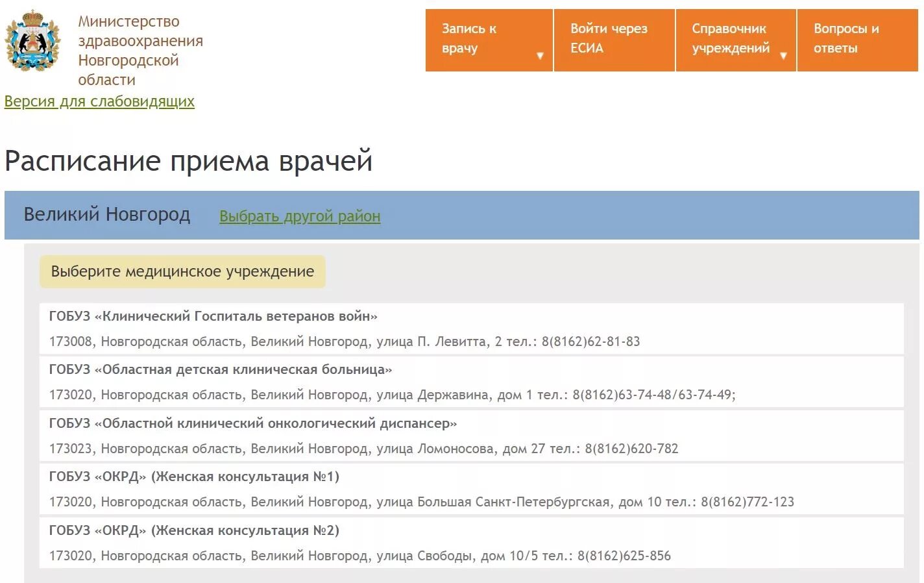Expand arrow on Справочник учреждений

pyautogui.click(x=783, y=56)
